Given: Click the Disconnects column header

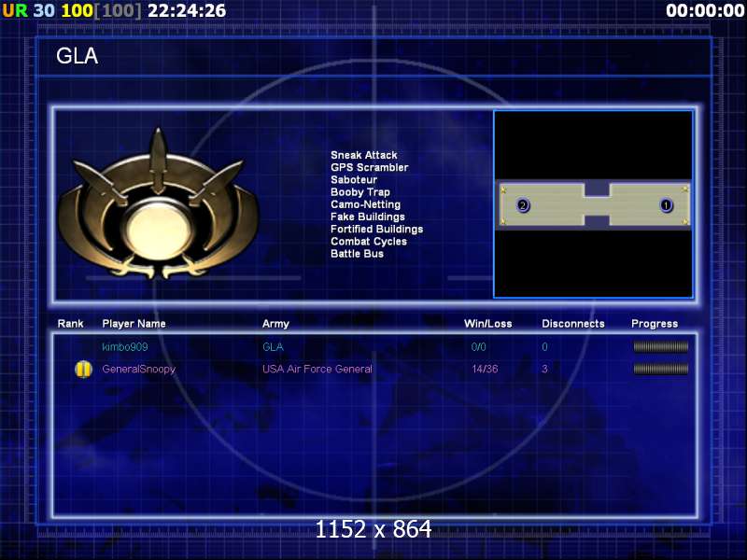Looking at the screenshot, I should [573, 324].
